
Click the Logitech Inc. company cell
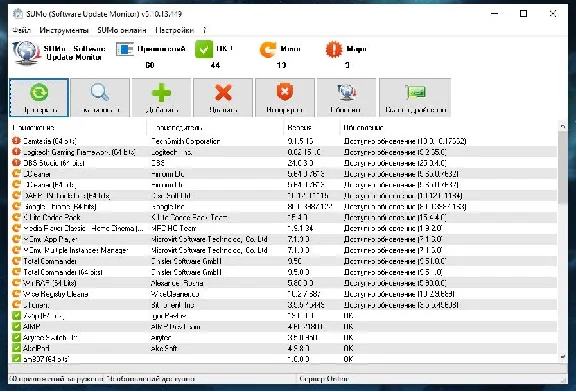point(172,152)
